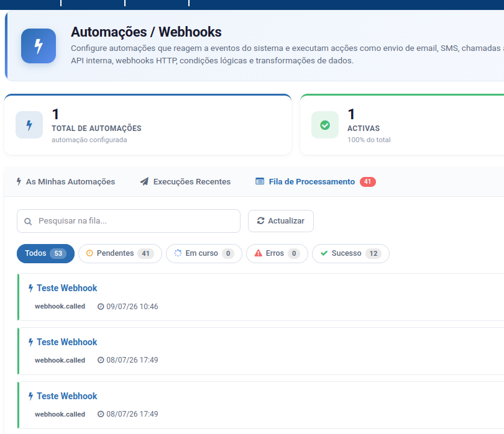Click the list icon beside Fila de Processamento
This screenshot has width=504, height=434.
[x=260, y=181]
